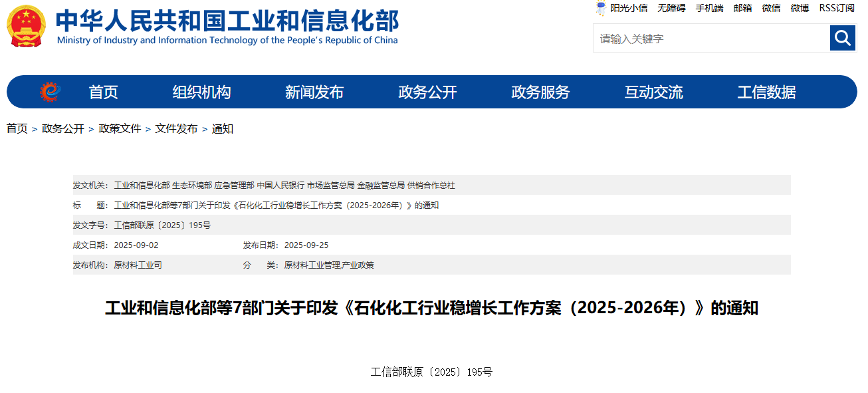Screen dimensions: 868x393
Task: Open the 微博 Weibo link
Action: [x=799, y=8]
